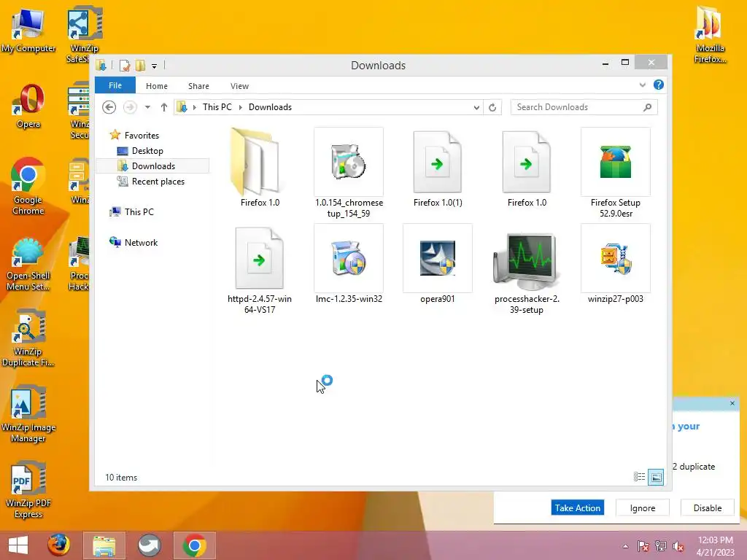The height and width of the screenshot is (560, 747).
Task: Customize Quick Access Toolbar dropdown arrow
Action: point(155,66)
